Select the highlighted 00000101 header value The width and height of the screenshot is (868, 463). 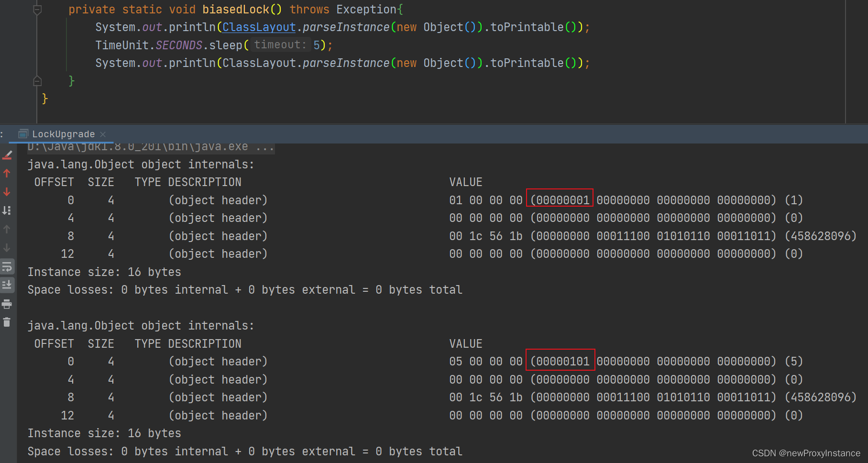(x=560, y=361)
